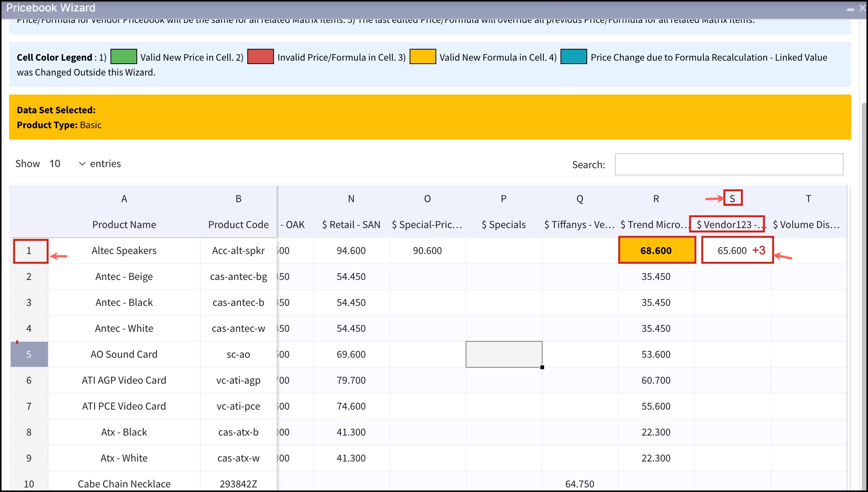Click the Product Name column heading
The width and height of the screenshot is (868, 492).
coord(124,225)
